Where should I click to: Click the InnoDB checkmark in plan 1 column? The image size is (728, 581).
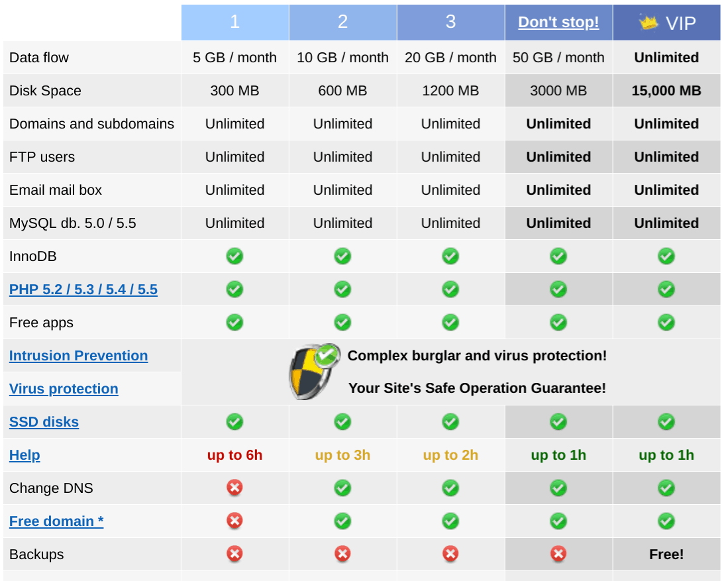click(x=234, y=256)
